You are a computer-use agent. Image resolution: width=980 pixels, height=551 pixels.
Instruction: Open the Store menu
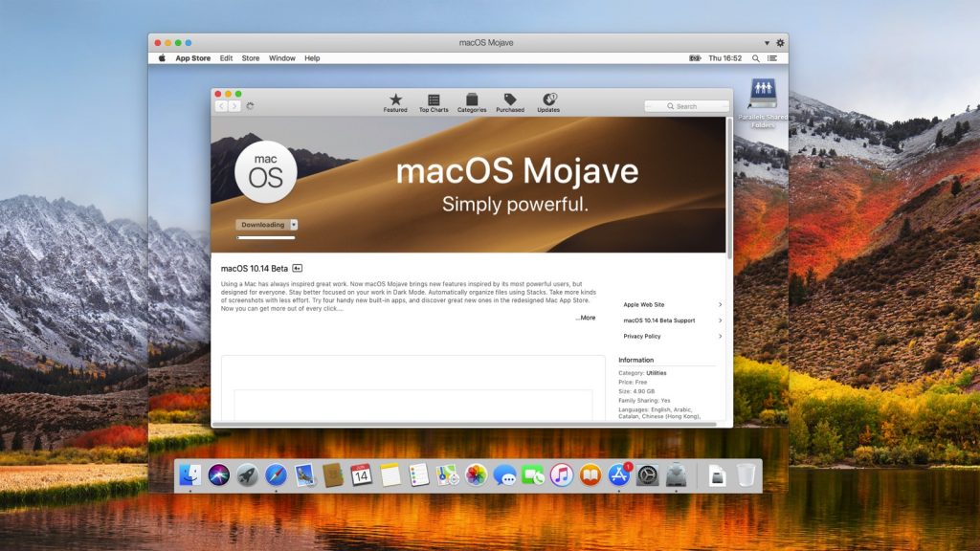click(x=251, y=58)
